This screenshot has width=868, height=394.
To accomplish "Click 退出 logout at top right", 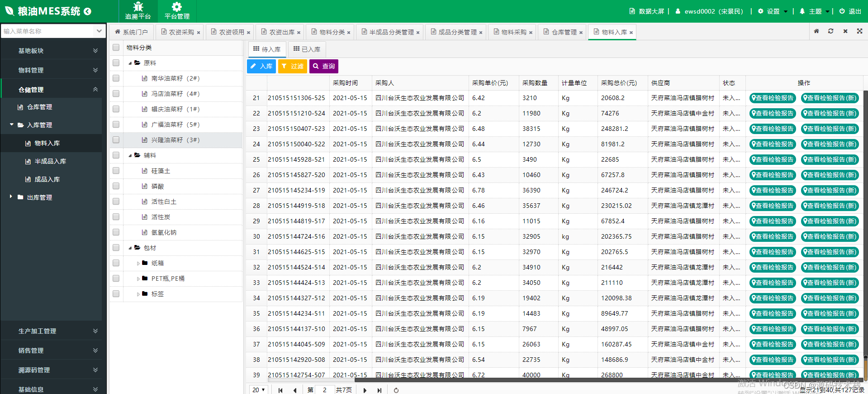I will (850, 11).
